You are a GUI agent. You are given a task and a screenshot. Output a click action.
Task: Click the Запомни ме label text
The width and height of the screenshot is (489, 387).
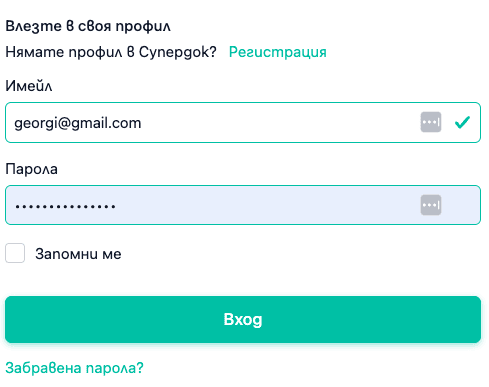tap(78, 254)
